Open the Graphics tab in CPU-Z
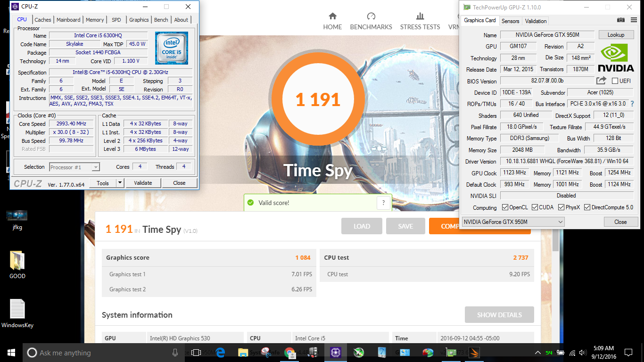Viewport: 644px width, 362px height. click(x=139, y=20)
